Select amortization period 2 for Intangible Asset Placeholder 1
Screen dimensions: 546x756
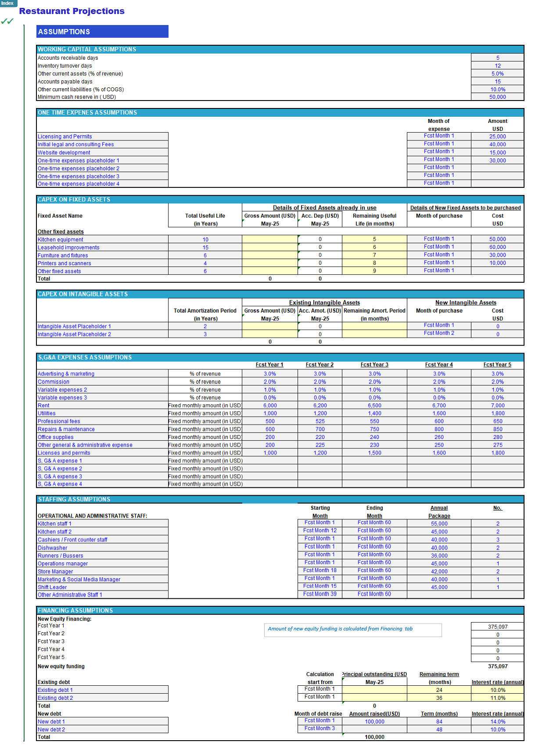(205, 327)
